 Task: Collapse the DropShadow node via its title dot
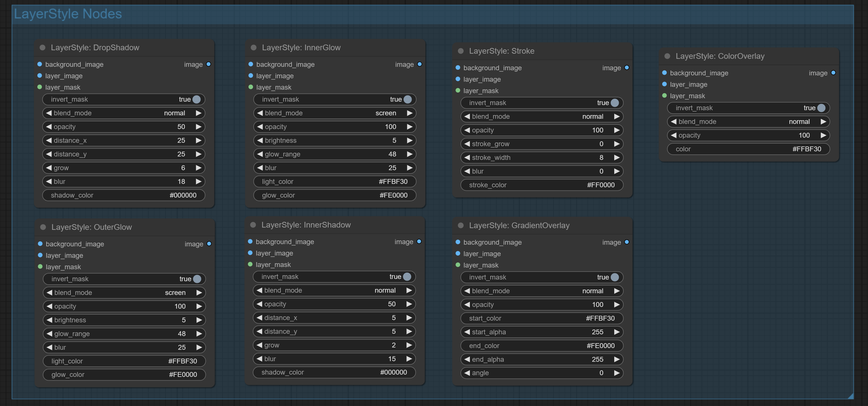tap(43, 47)
